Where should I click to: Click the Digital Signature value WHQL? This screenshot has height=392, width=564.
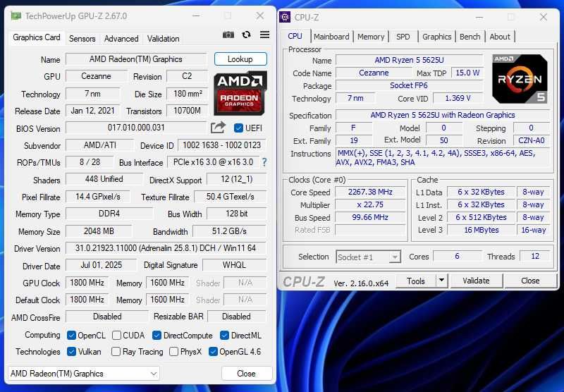pos(234,265)
